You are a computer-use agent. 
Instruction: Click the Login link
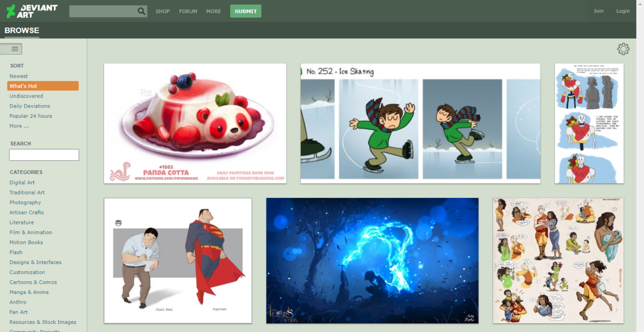point(623,11)
